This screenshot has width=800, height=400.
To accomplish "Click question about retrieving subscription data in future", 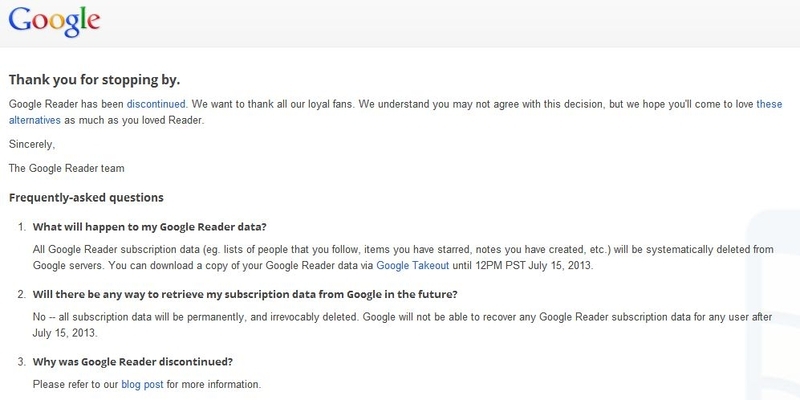I will tap(245, 294).
